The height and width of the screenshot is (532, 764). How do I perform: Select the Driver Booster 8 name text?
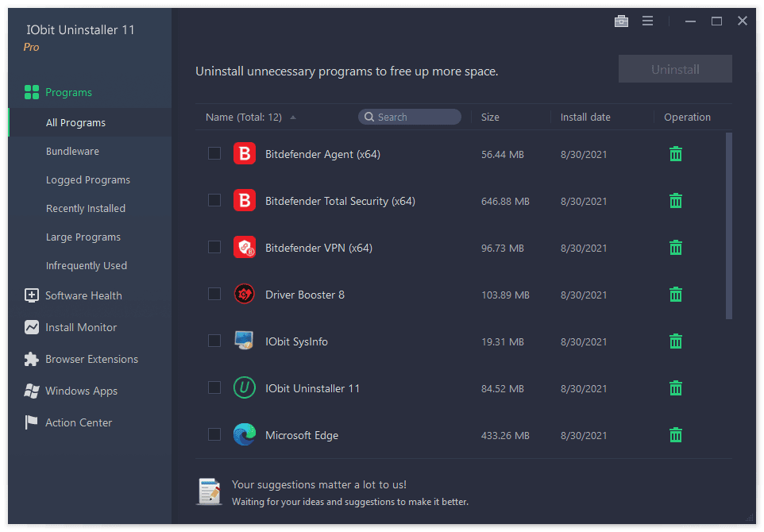point(304,295)
